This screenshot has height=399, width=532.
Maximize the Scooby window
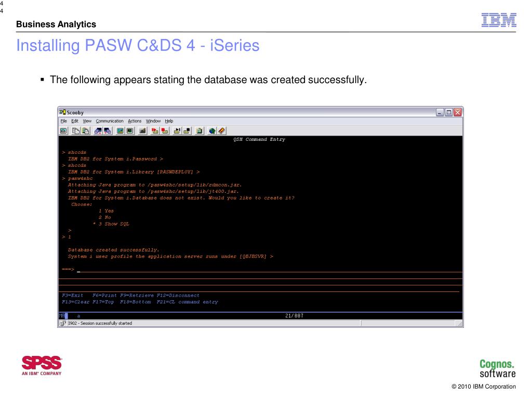point(448,112)
